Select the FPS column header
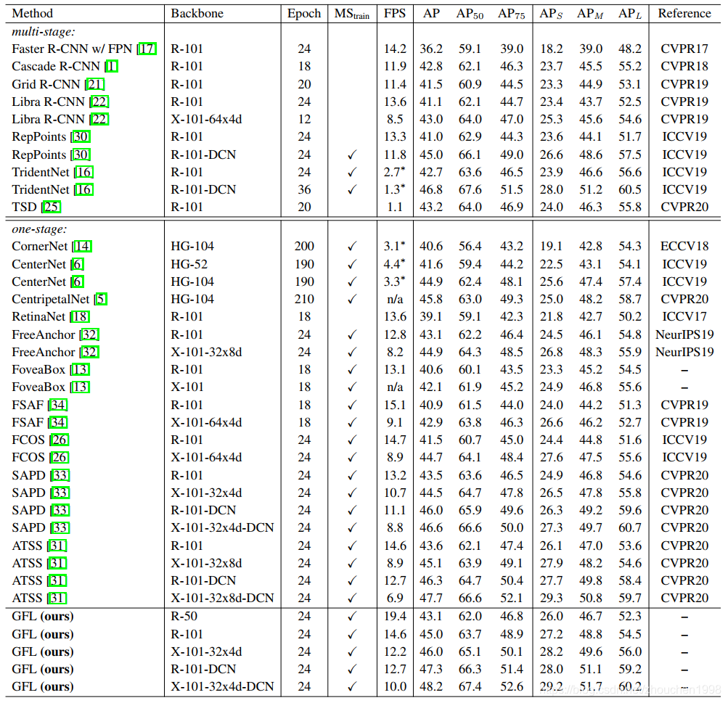This screenshot has height=703, width=728. [395, 13]
